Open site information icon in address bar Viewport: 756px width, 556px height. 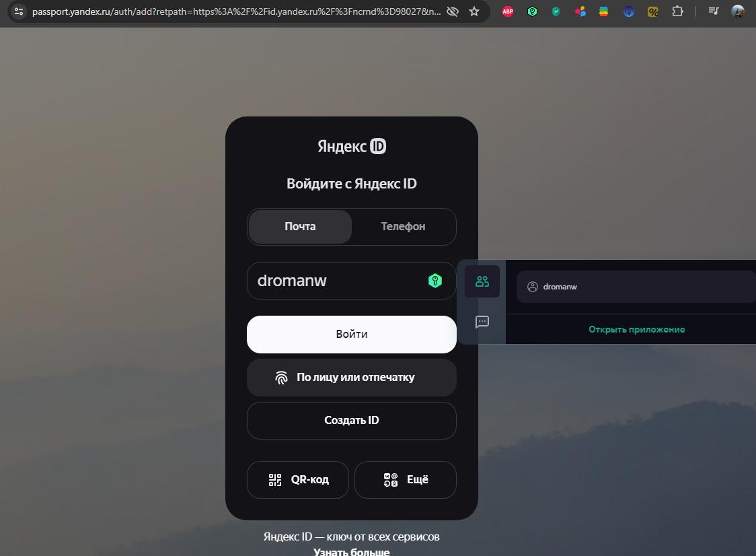19,11
